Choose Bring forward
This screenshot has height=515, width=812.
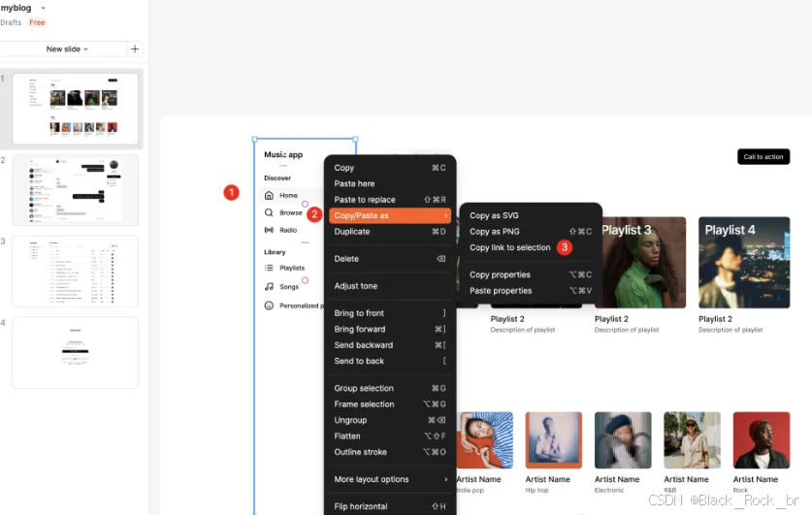tap(390, 329)
